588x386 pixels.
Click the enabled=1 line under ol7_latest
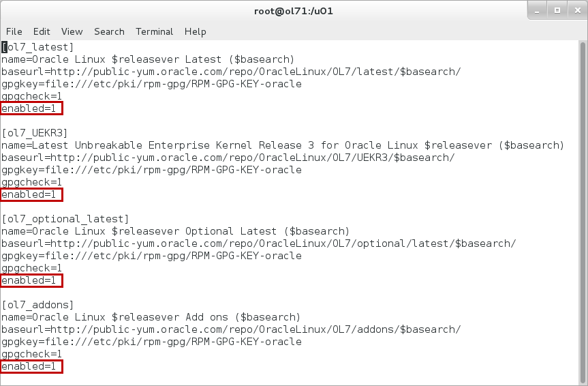coord(31,108)
